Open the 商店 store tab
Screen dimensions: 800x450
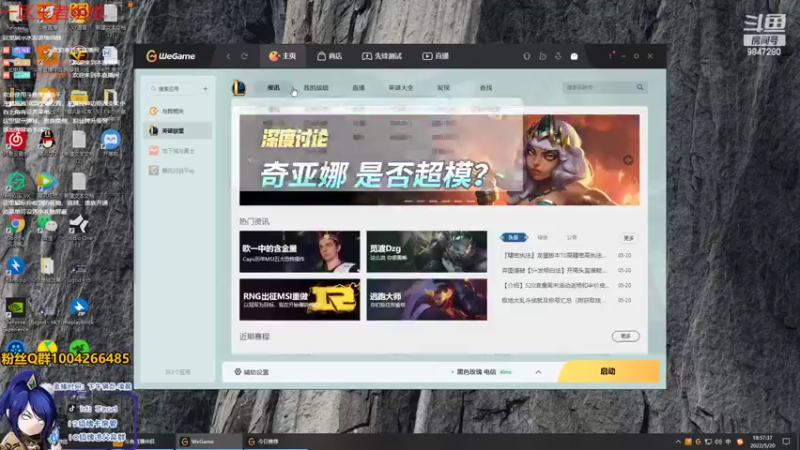(x=330, y=56)
